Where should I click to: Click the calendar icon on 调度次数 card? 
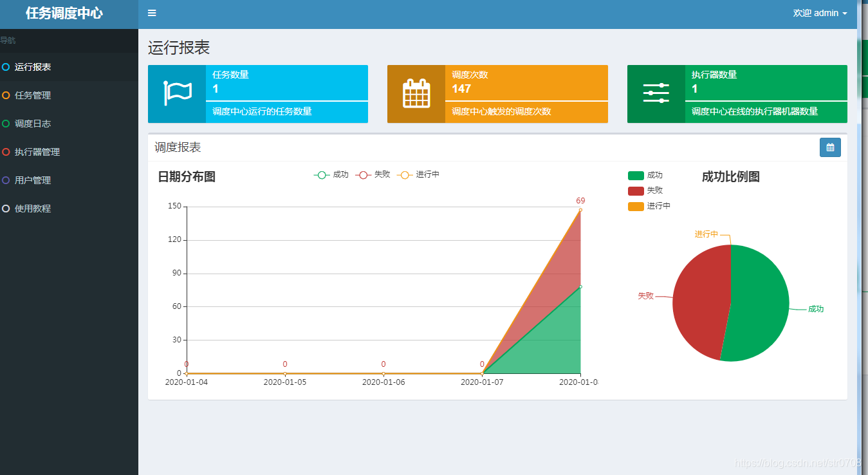[x=416, y=93]
